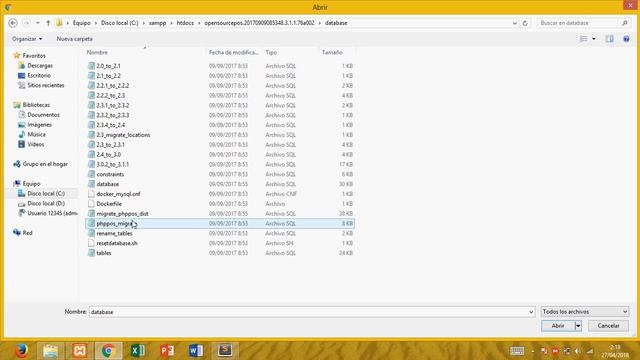This screenshot has height=360, width=640.
Task: Select the 2.0_to_2.1 SQL file icon
Action: pyautogui.click(x=91, y=66)
